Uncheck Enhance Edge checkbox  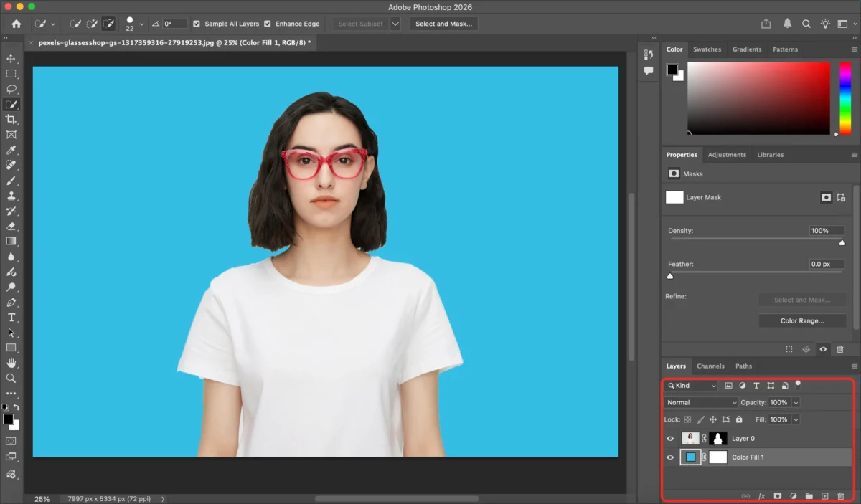(268, 24)
